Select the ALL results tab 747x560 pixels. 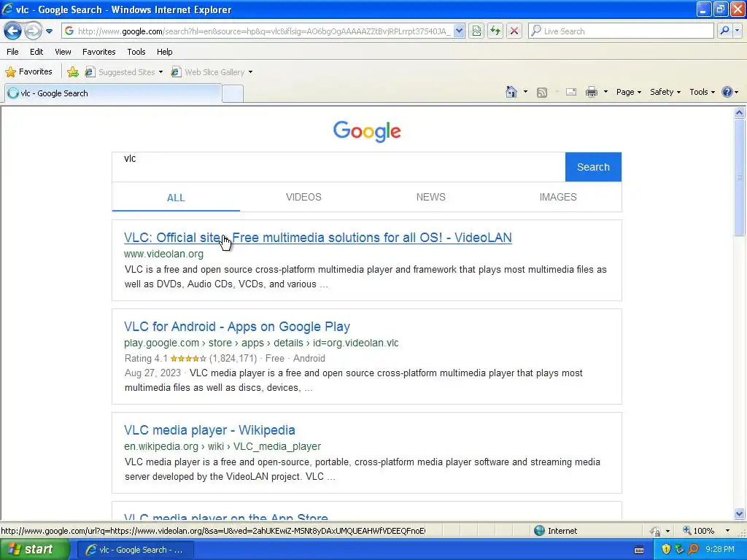(176, 198)
